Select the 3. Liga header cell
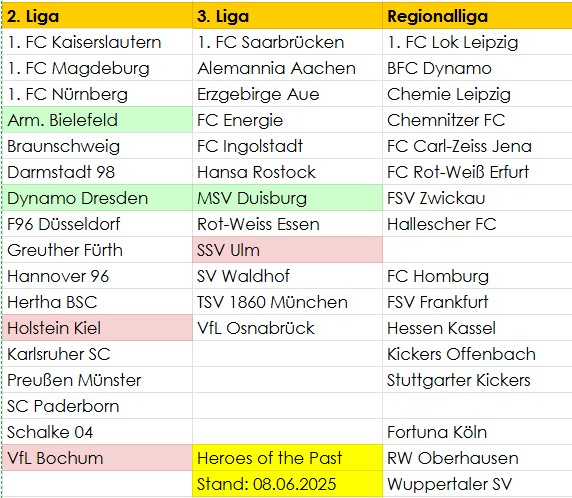This screenshot has height=498, width=572. tap(287, 16)
